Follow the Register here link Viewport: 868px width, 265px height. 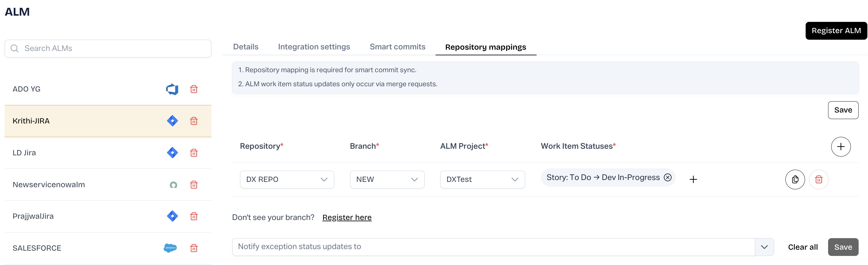point(347,217)
